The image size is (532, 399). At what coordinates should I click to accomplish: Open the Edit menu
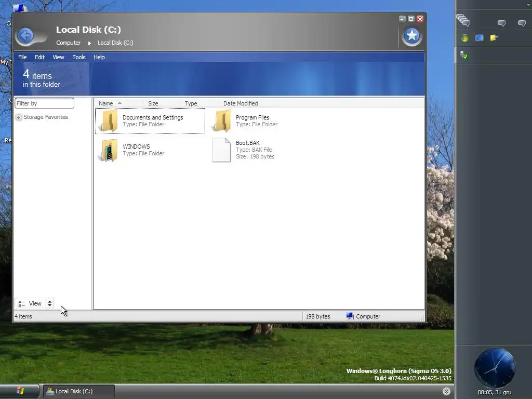[39, 57]
